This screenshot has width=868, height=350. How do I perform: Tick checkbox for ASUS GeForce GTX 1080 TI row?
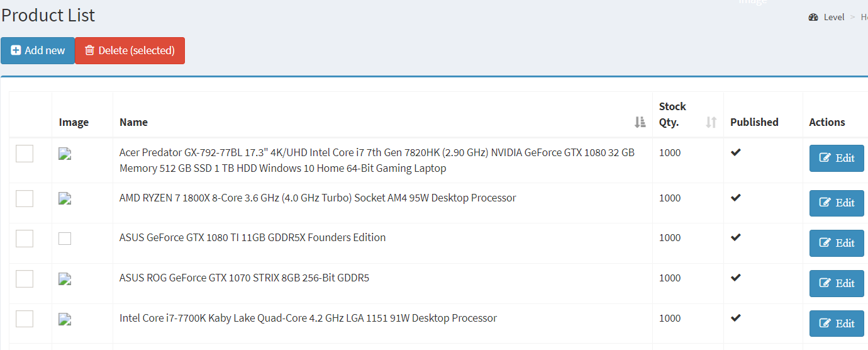25,238
